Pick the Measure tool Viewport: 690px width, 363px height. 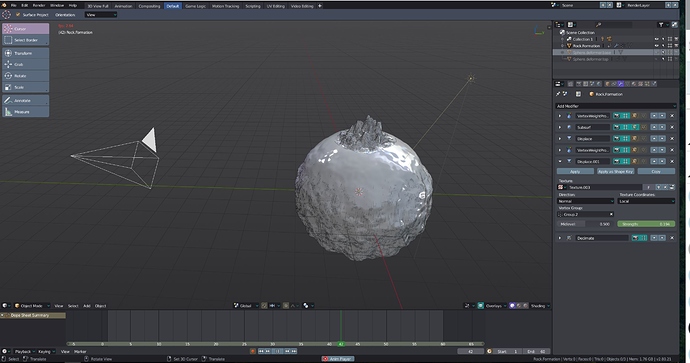pyautogui.click(x=26, y=112)
